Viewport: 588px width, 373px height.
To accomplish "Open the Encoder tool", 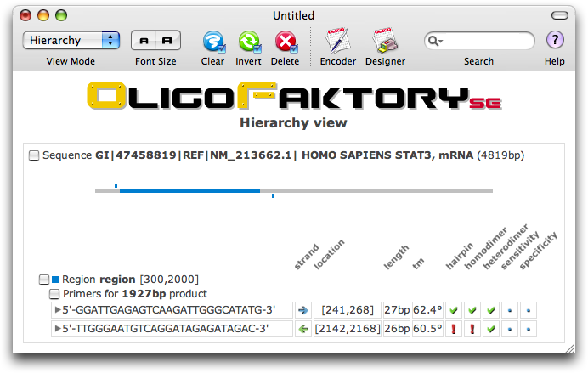I will 337,40.
